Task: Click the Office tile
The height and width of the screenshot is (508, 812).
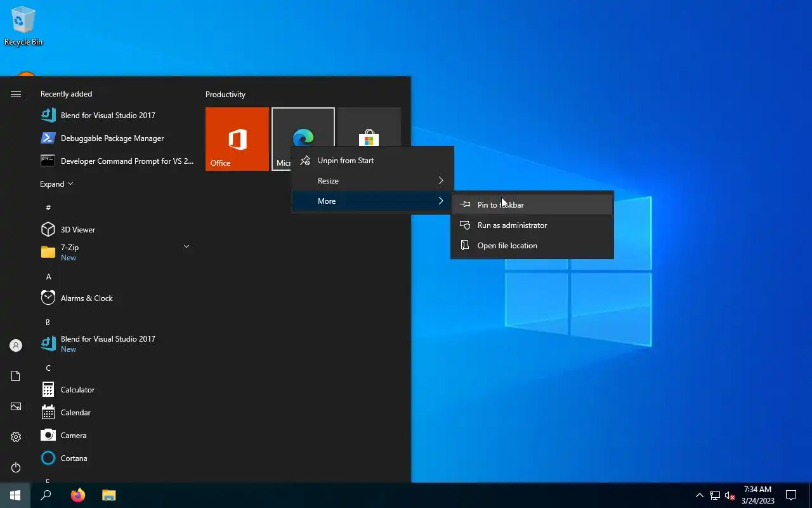Action: (x=237, y=139)
